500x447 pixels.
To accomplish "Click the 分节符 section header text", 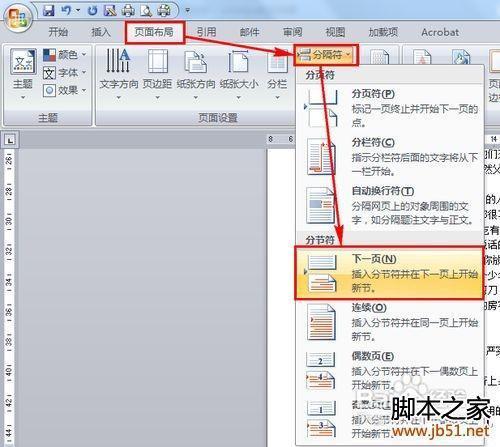I will (320, 240).
